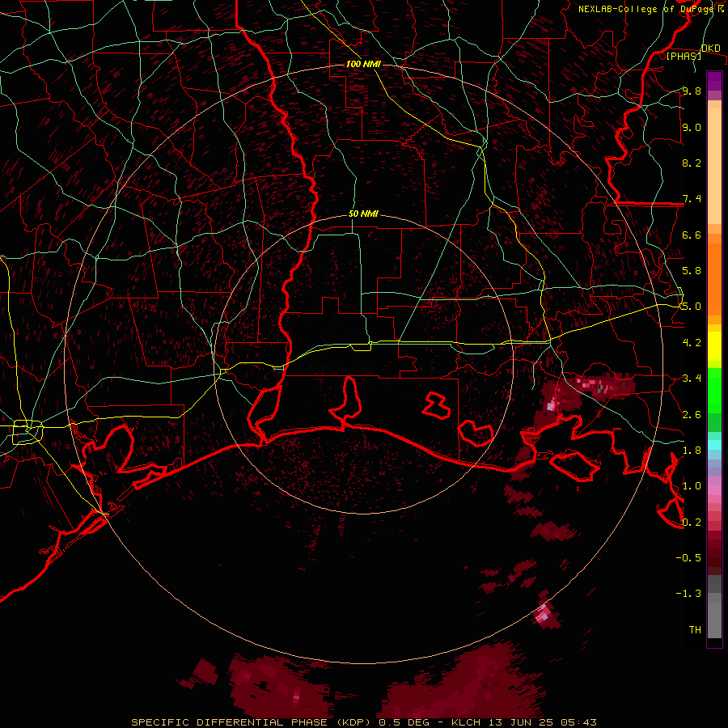Image resolution: width=728 pixels, height=728 pixels.
Task: Click the 8.2 scale label
Action: 692,163
